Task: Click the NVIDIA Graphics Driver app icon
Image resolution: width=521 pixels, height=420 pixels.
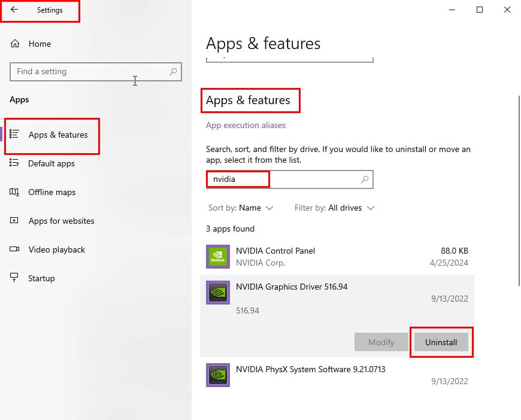Action: click(218, 293)
